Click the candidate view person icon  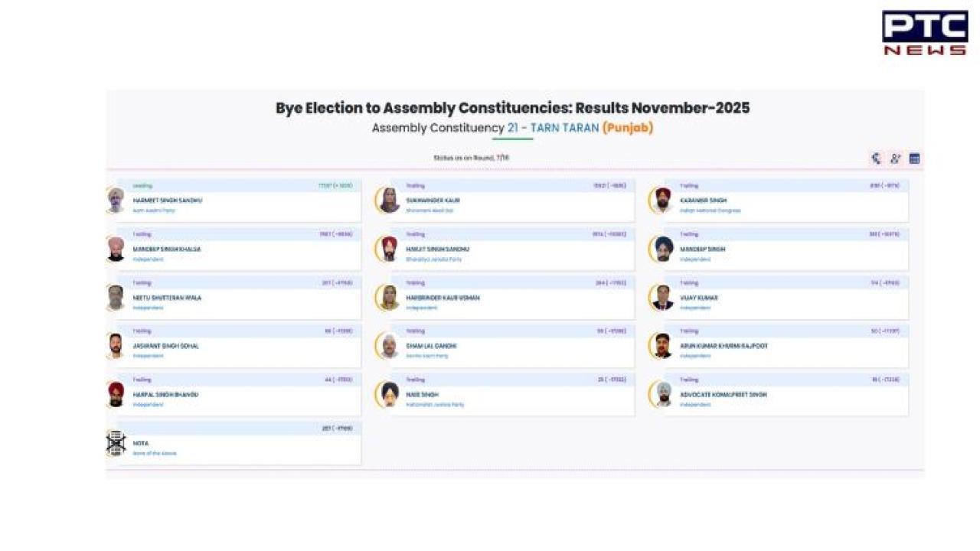(x=895, y=159)
